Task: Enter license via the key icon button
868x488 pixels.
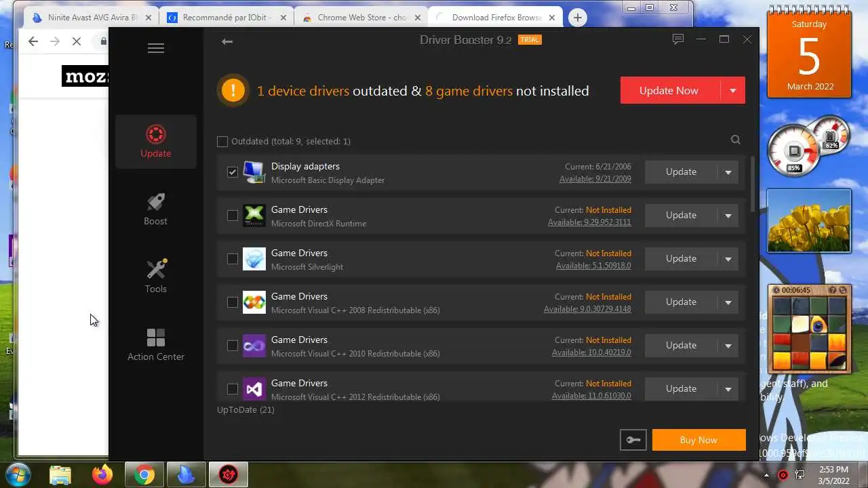Action: [633, 440]
